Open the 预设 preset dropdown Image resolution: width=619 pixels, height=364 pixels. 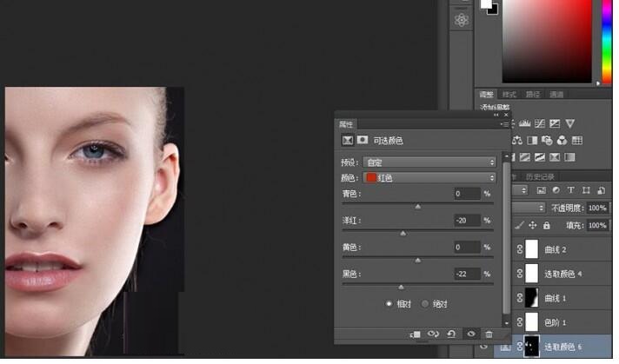point(429,162)
